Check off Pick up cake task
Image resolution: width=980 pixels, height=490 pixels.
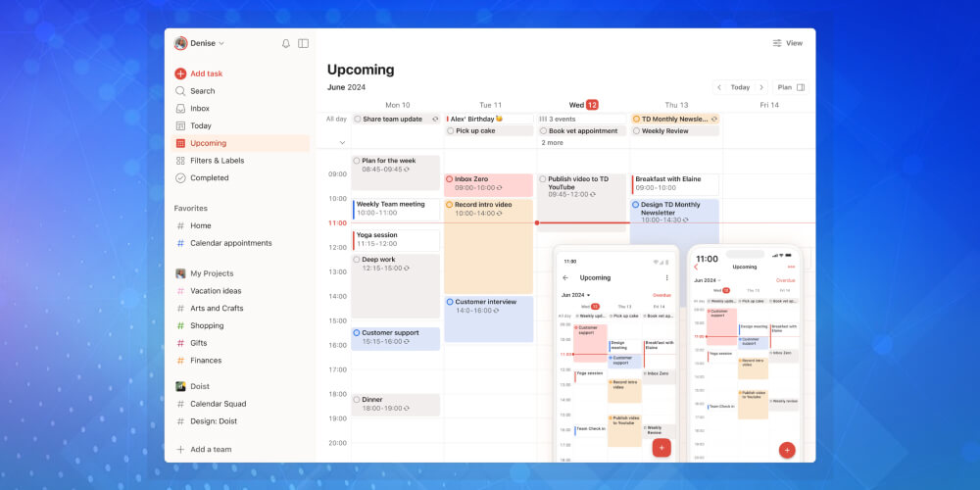click(x=450, y=131)
